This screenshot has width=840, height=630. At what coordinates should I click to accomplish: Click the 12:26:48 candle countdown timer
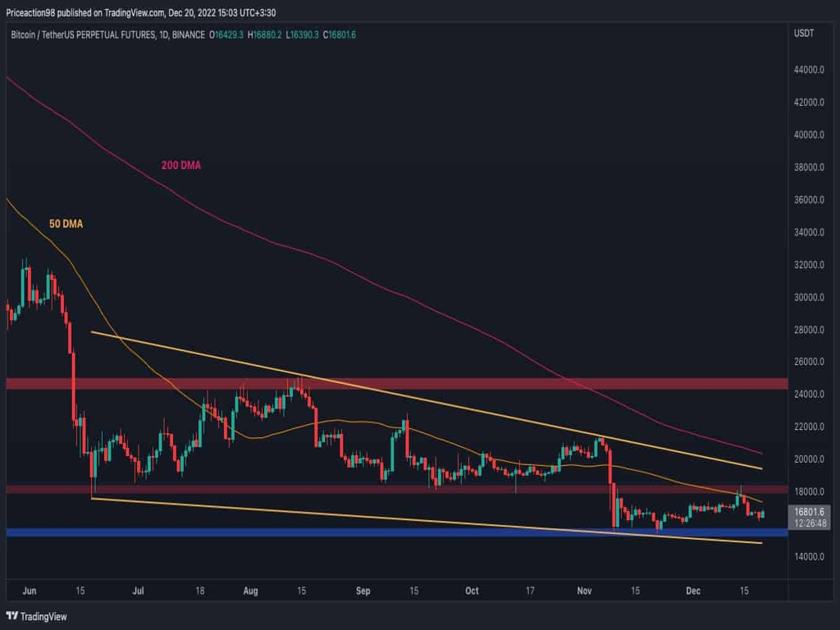coord(808,523)
